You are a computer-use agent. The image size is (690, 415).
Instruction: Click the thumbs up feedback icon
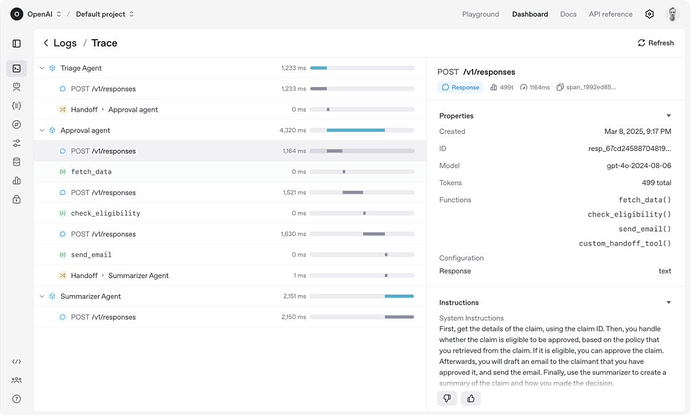click(470, 398)
